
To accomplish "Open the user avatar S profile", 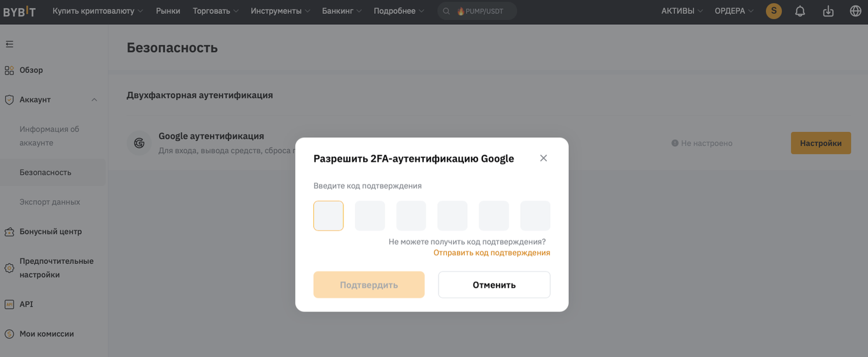I will point(774,11).
